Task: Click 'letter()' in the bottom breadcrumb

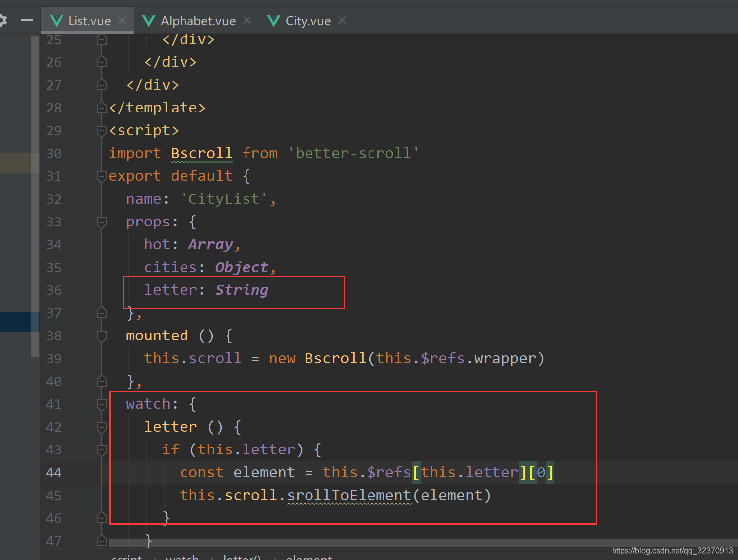Action: pyautogui.click(x=242, y=557)
